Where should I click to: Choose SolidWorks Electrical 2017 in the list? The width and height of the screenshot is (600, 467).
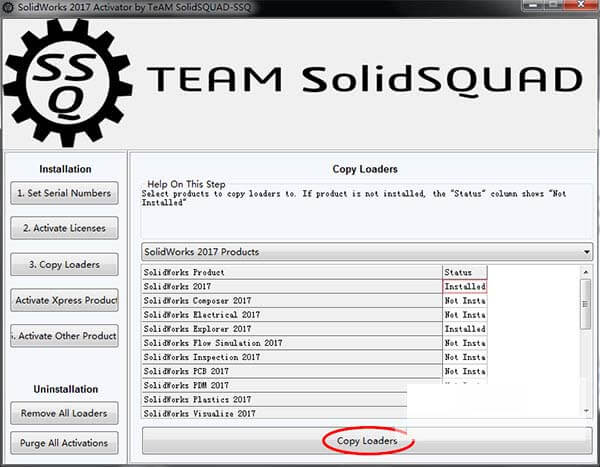[292, 314]
